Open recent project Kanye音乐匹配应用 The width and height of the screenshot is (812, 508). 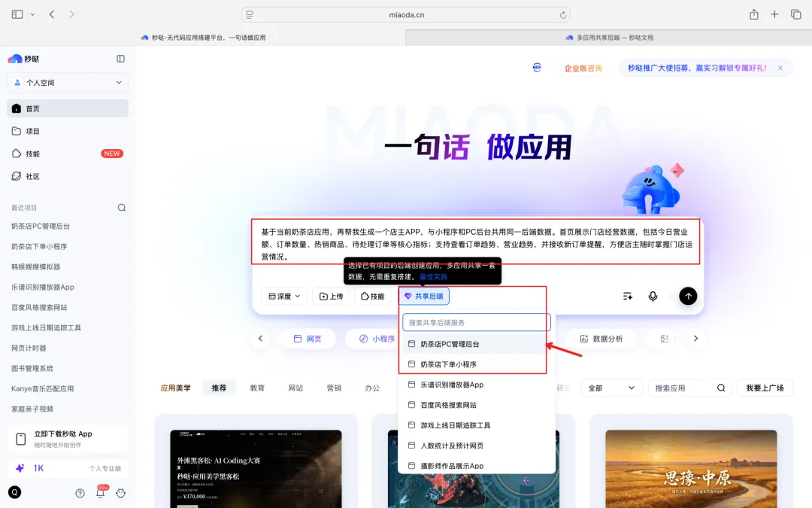(x=42, y=388)
